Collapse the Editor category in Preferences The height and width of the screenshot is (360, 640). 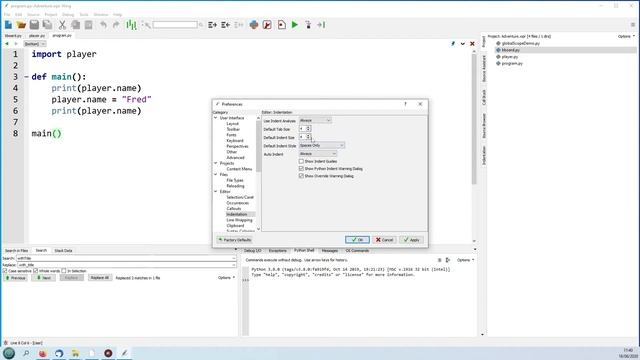click(216, 191)
